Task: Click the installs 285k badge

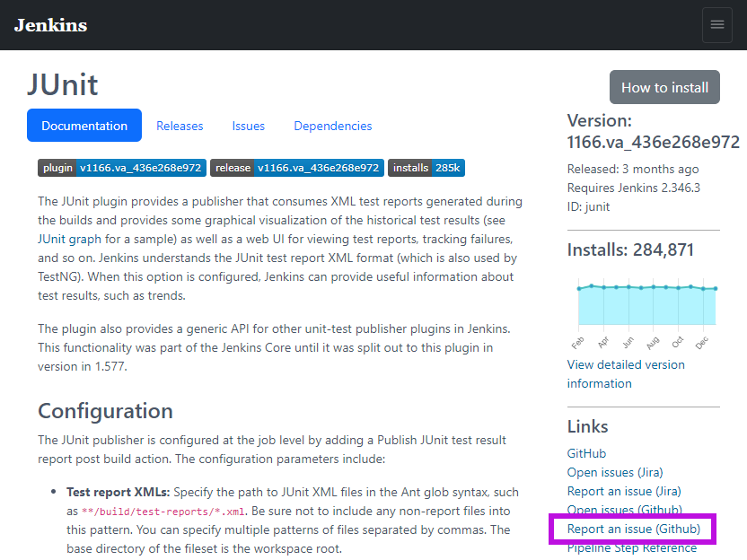Action: tap(426, 168)
